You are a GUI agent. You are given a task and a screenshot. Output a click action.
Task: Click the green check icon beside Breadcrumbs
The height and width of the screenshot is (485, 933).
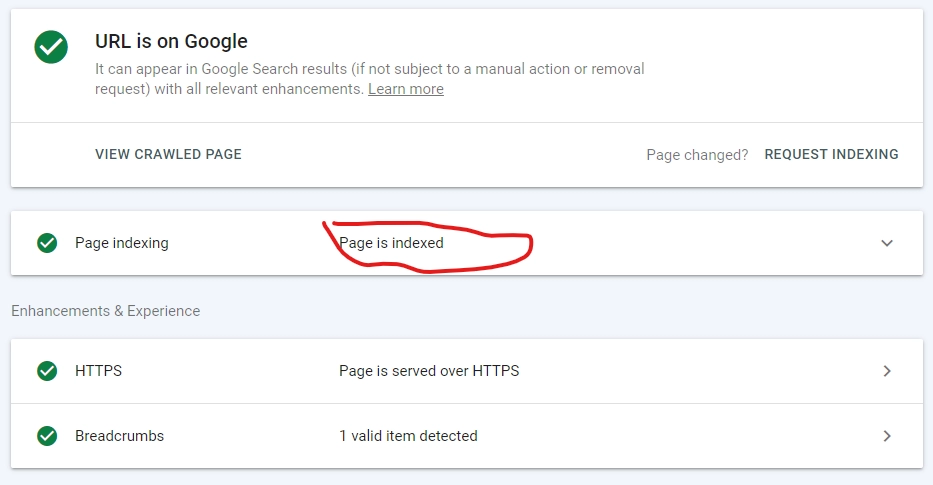(47, 436)
